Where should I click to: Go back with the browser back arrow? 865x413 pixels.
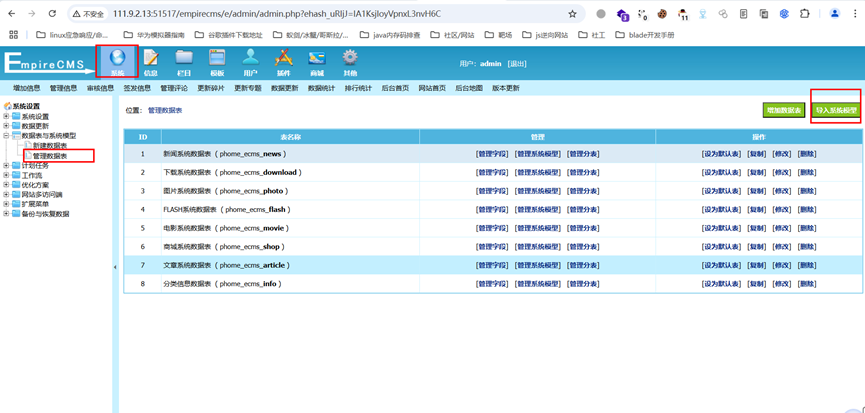point(12,13)
